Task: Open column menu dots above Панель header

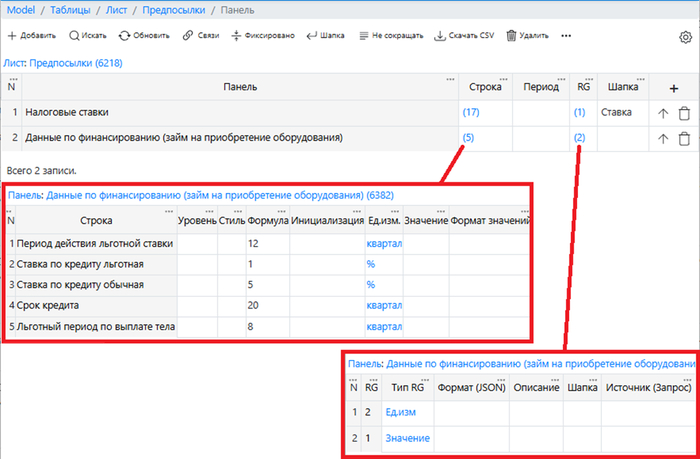Action: (x=450, y=79)
